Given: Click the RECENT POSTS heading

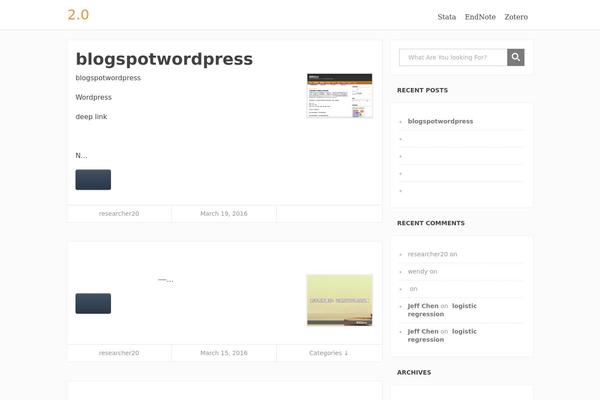Looking at the screenshot, I should point(422,90).
